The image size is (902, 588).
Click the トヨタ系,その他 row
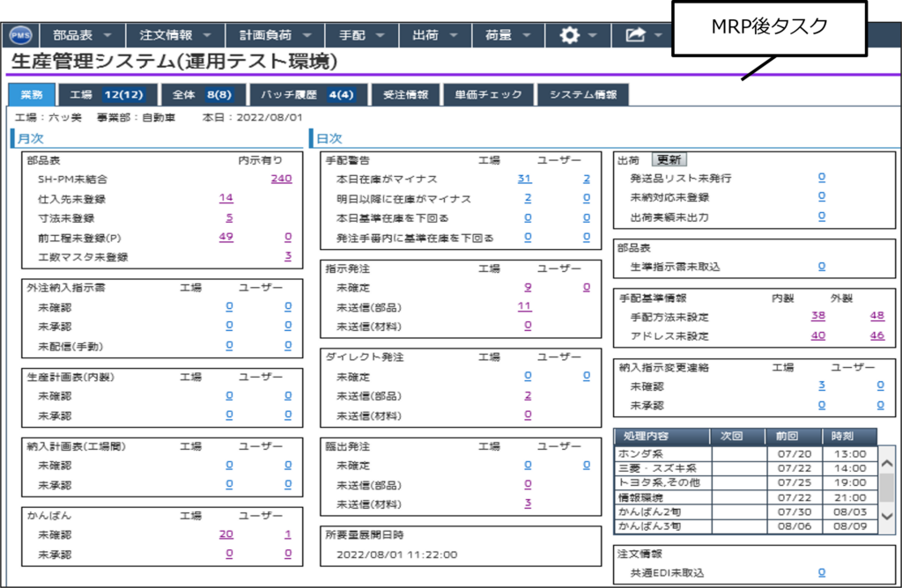coord(746,483)
